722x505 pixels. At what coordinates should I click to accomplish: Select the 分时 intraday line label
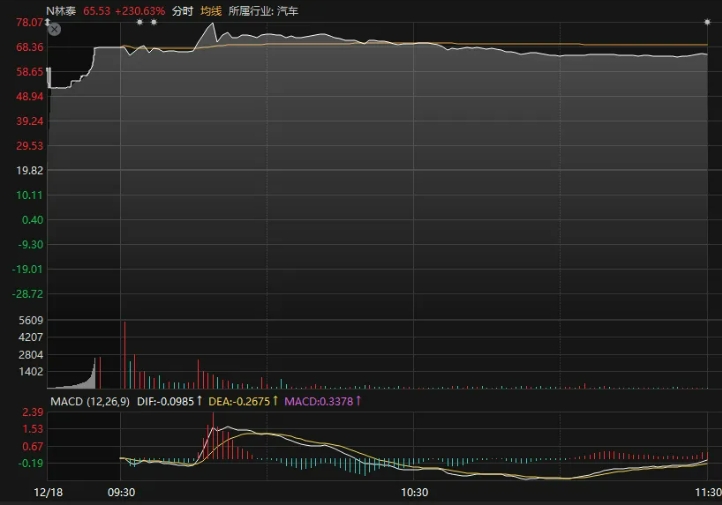click(x=182, y=11)
